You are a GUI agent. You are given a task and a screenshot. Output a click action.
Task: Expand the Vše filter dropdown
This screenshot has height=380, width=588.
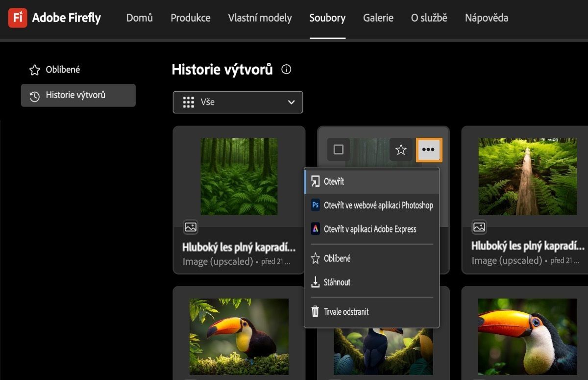[238, 102]
